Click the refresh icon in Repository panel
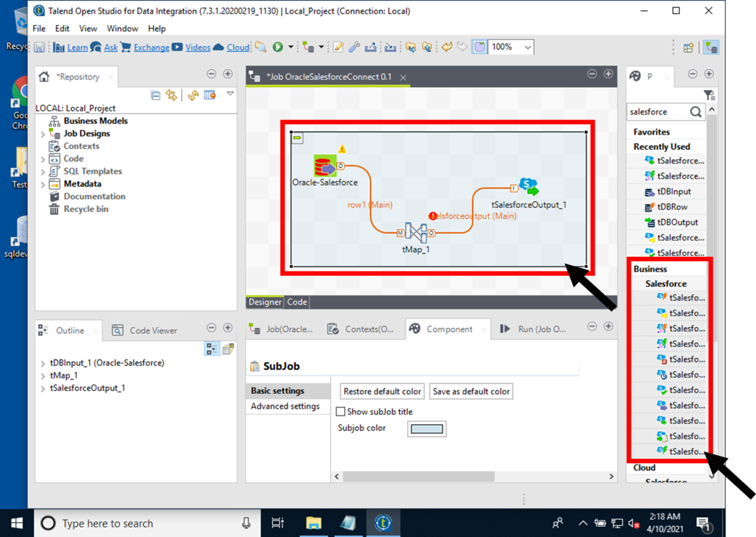Screen dimensions: 756x537 tap(193, 95)
